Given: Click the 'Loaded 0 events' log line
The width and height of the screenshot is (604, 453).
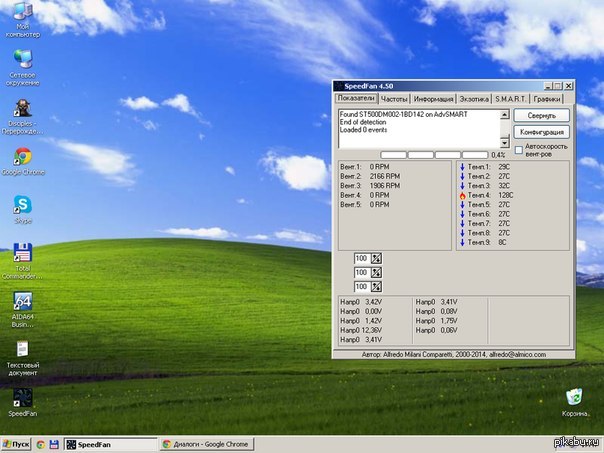Looking at the screenshot, I should (x=363, y=130).
